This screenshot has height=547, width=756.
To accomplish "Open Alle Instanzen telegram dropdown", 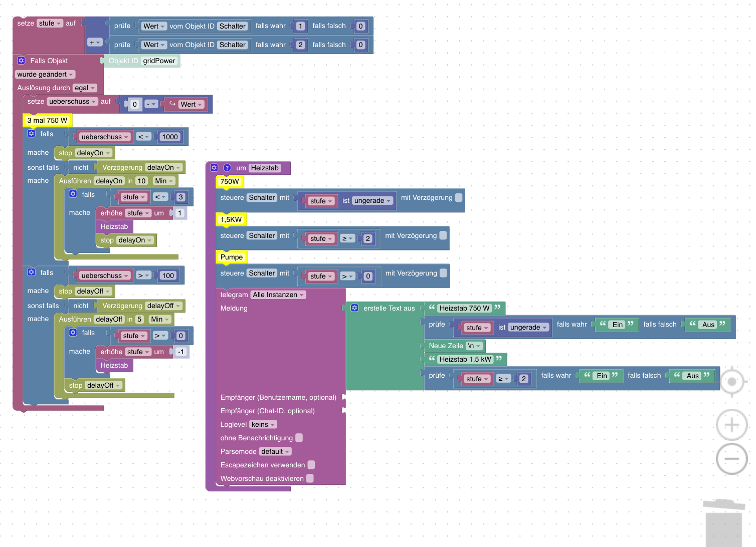I will click(x=278, y=295).
